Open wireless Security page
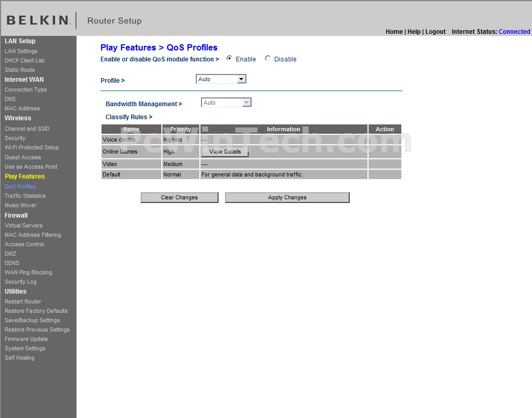This screenshot has height=418, width=532. click(15, 138)
